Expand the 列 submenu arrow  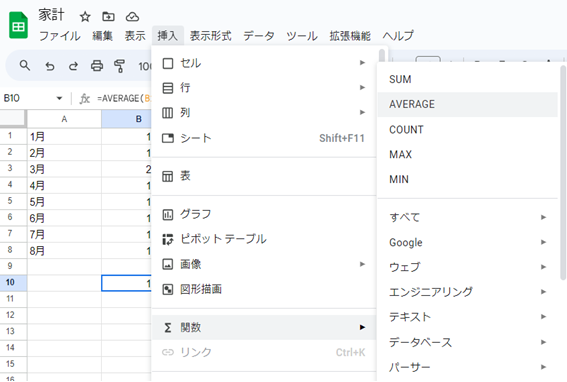362,113
